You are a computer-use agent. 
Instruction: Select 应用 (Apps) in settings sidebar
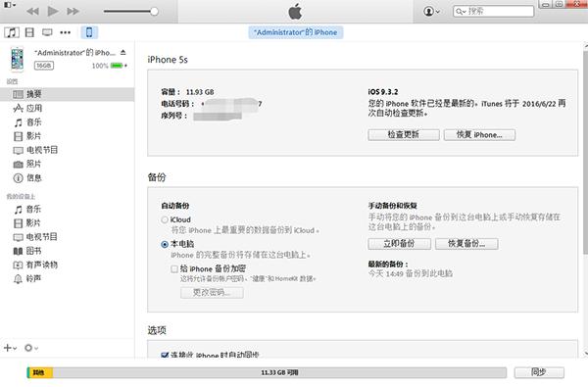point(34,108)
